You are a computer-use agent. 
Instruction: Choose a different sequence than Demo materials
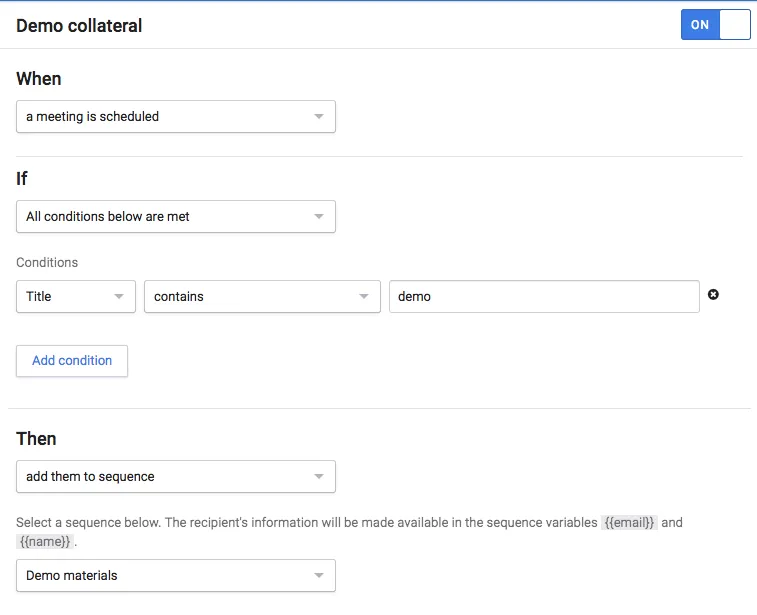(x=176, y=575)
